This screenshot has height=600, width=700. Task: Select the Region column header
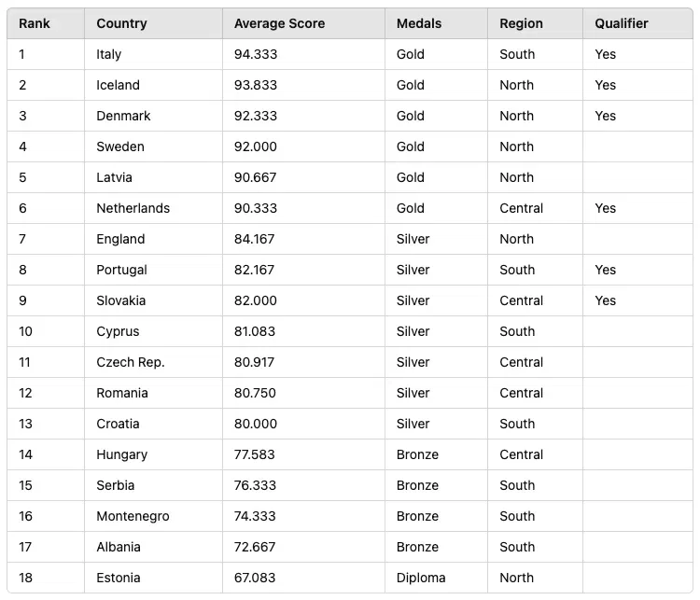(x=521, y=23)
